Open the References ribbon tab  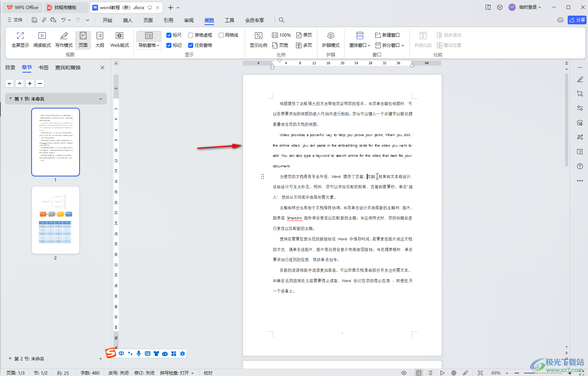169,20
